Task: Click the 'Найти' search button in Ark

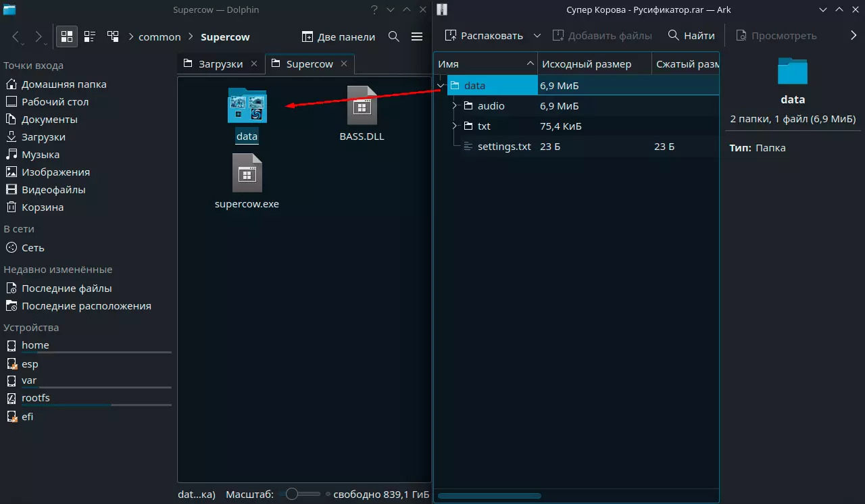Action: point(691,36)
